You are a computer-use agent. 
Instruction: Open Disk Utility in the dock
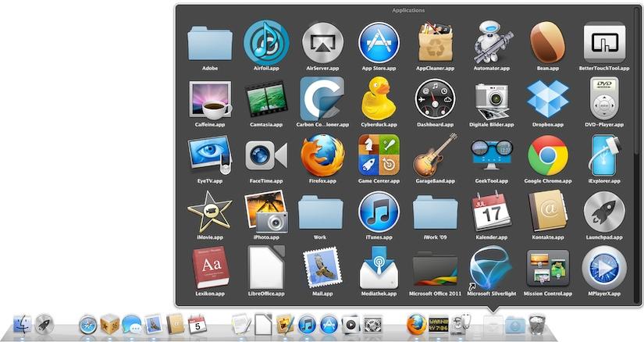point(461,325)
